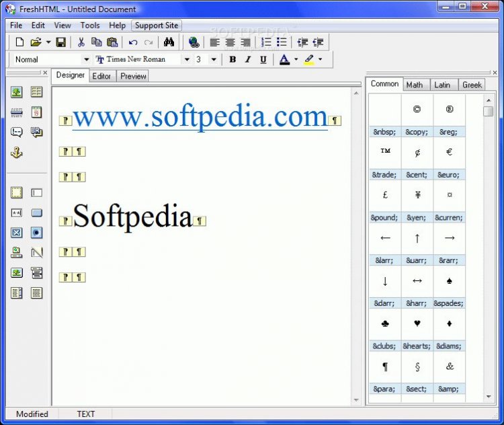Image resolution: width=504 pixels, height=425 pixels.
Task: Save the document with the floppy disk icon
Action: point(60,42)
